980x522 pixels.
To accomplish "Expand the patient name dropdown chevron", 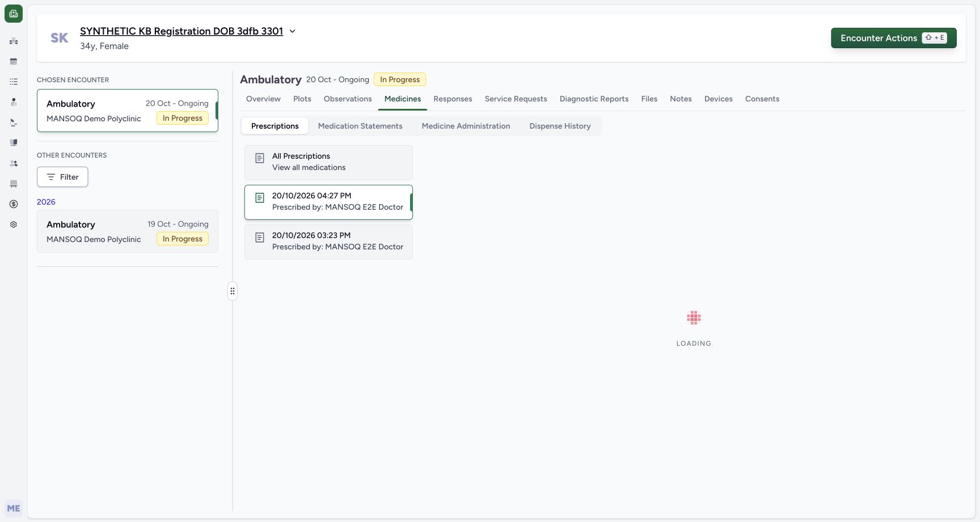I will [293, 31].
